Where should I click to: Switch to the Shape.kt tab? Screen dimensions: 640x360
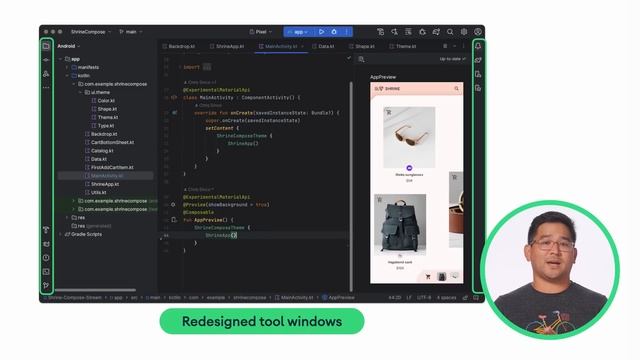pyautogui.click(x=362, y=47)
